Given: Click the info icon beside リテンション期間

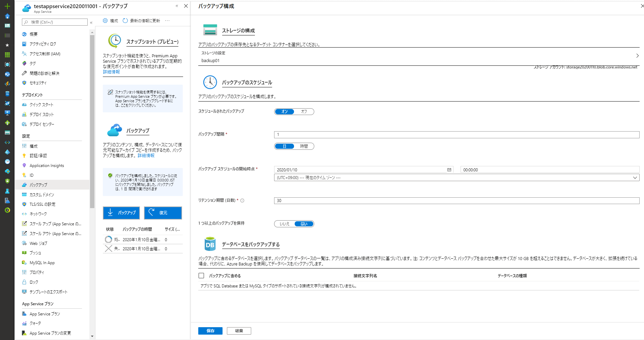Looking at the screenshot, I should (242, 200).
